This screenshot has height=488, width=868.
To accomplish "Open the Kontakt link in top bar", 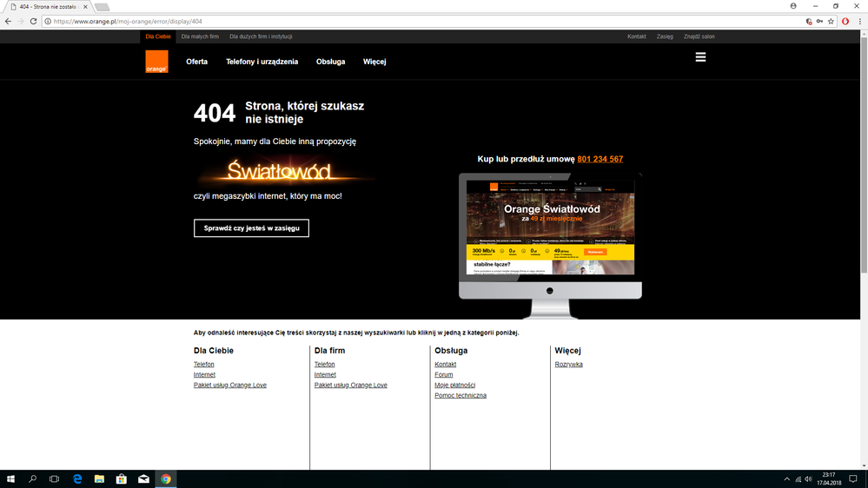I will point(637,36).
